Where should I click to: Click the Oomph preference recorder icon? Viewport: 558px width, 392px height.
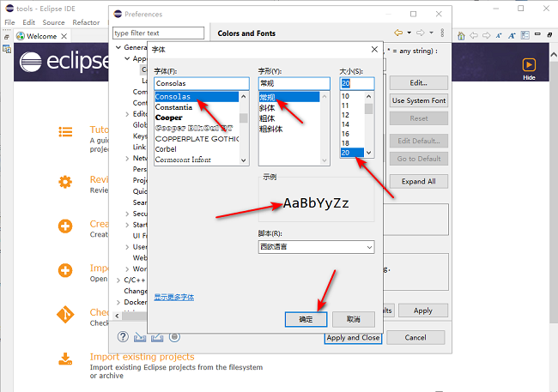[174, 336]
